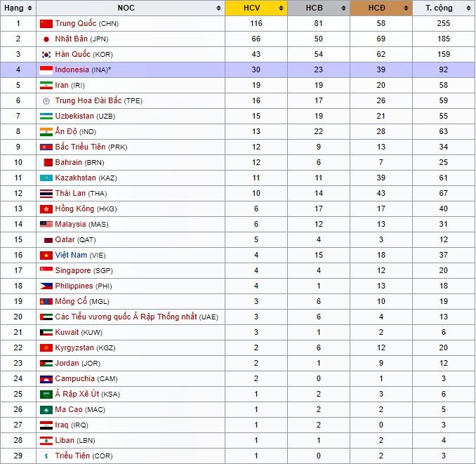This screenshot has height=464, width=476.
Task: Open Các Tiểu vương quốc Ả Rập link
Action: [x=126, y=317]
